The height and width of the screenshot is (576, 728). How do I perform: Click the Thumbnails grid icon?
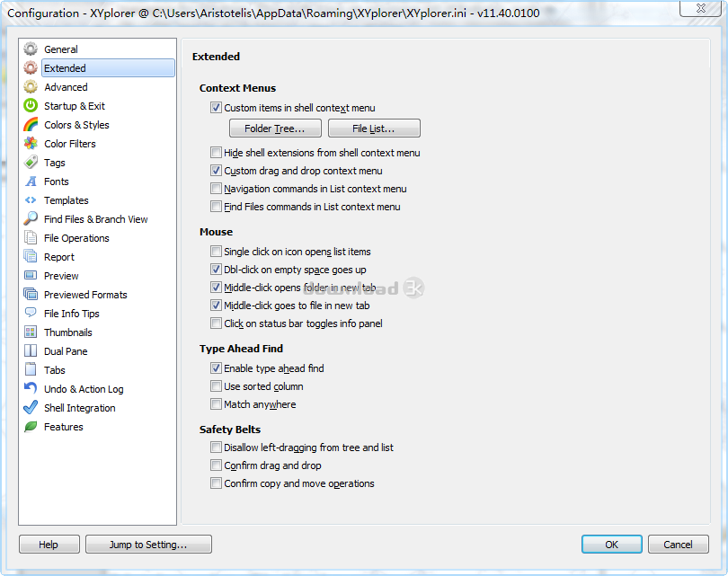[31, 332]
